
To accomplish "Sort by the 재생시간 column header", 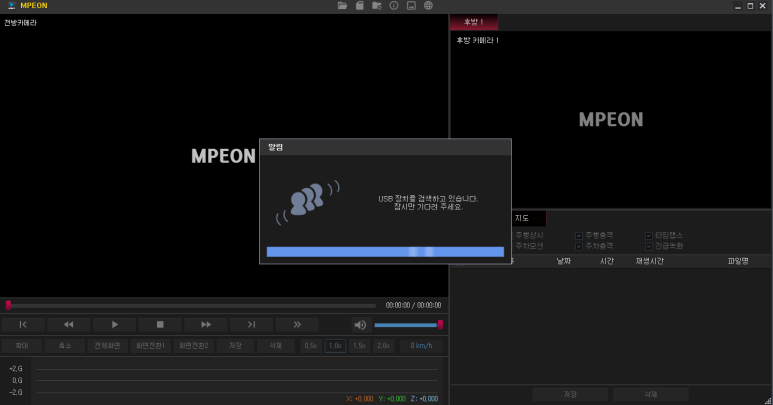I will coord(649,261).
